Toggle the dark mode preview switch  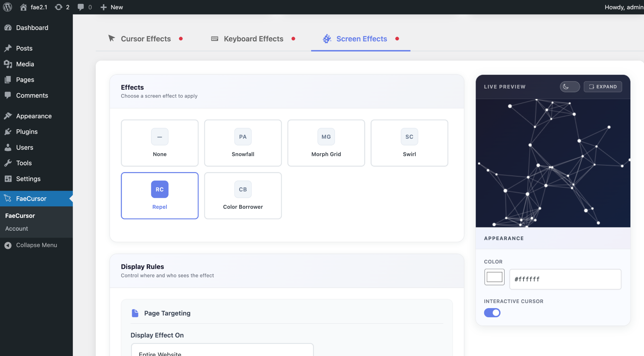(x=570, y=87)
